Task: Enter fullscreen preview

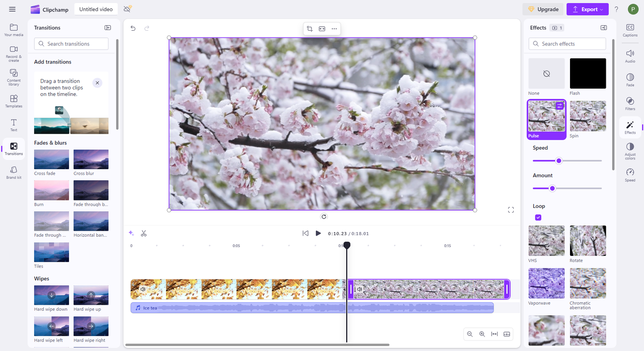Action: coord(511,210)
